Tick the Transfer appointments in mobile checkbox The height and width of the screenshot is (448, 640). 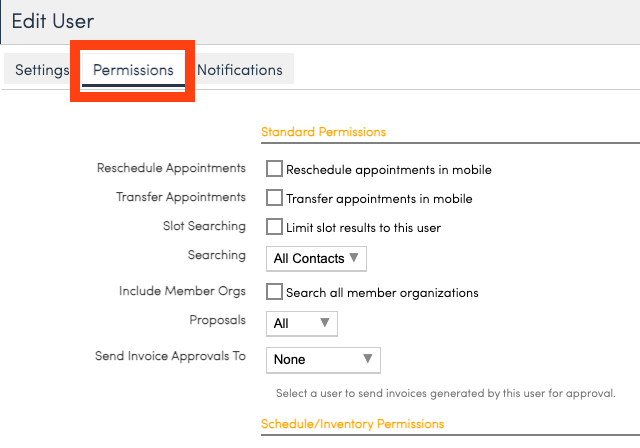pos(274,198)
